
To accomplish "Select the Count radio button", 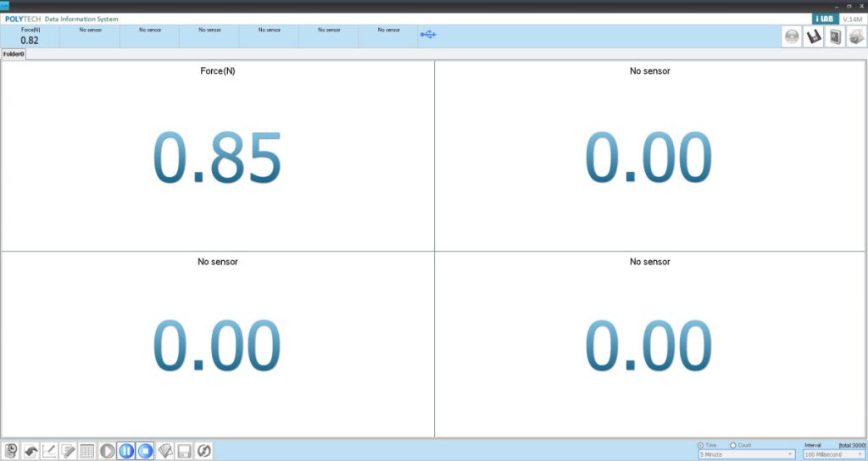I will click(733, 445).
